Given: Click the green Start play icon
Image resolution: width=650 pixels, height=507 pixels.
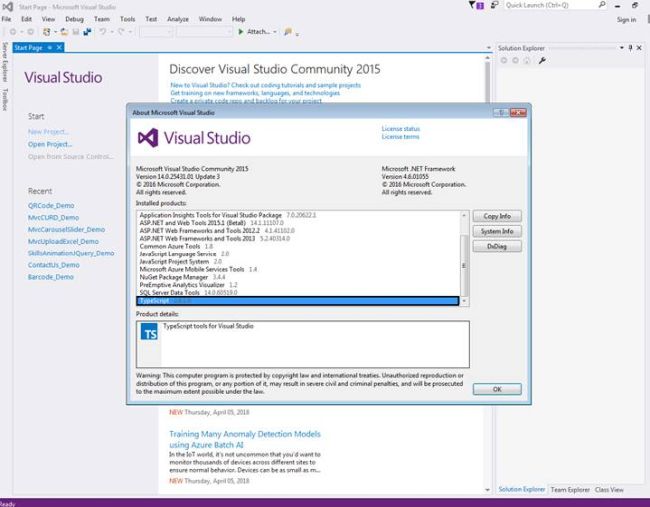Looking at the screenshot, I should 241,32.
